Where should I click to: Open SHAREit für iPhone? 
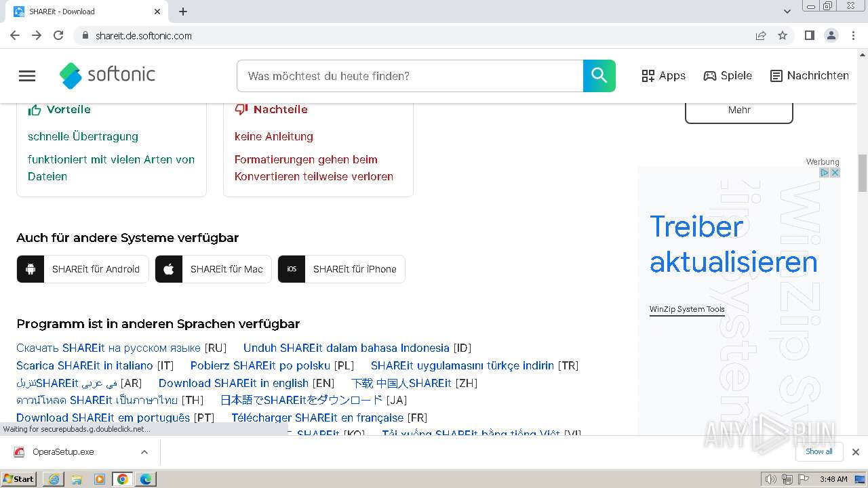(342, 269)
